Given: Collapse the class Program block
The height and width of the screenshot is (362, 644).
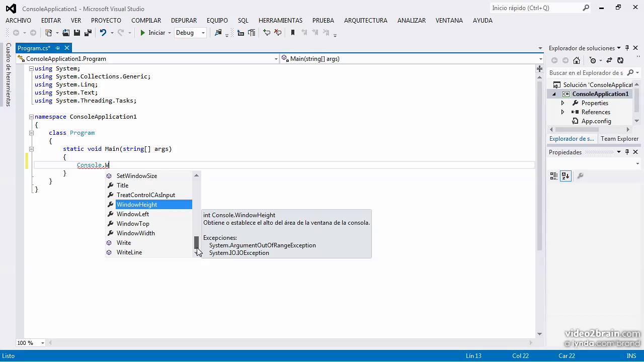Looking at the screenshot, I should pyautogui.click(x=31, y=133).
